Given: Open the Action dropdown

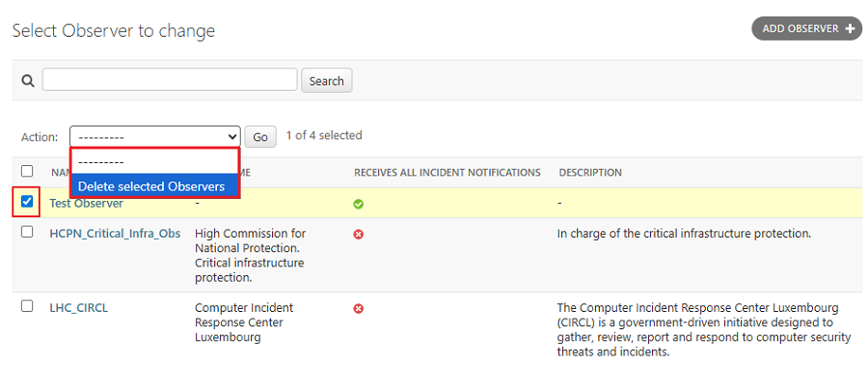Looking at the screenshot, I should 155,136.
